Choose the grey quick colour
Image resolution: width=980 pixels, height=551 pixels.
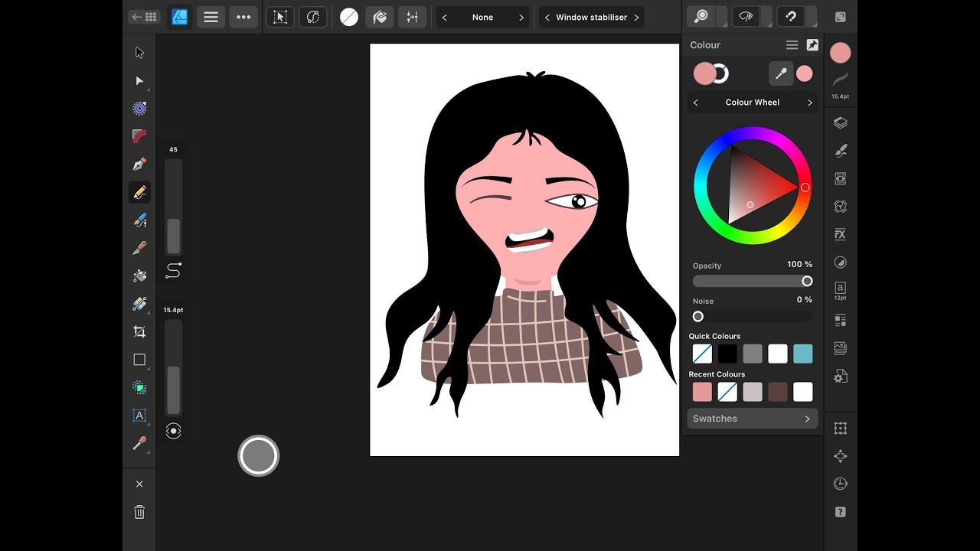click(x=753, y=354)
